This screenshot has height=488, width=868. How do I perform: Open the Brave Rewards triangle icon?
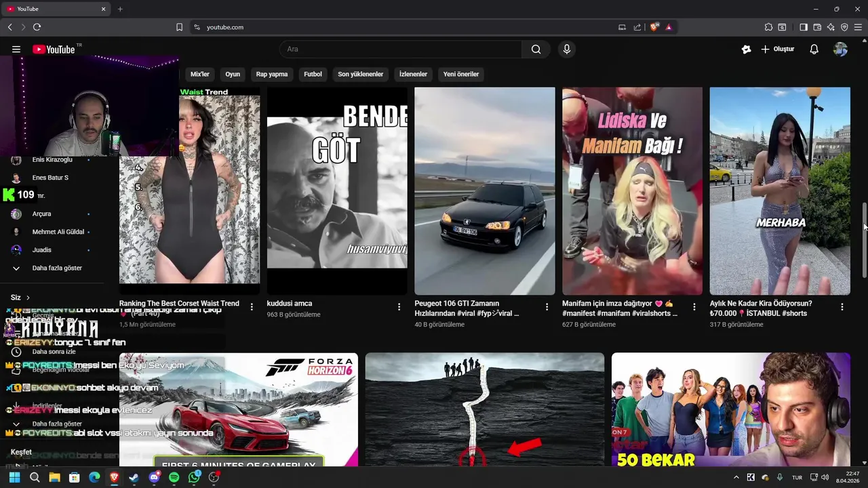click(669, 27)
